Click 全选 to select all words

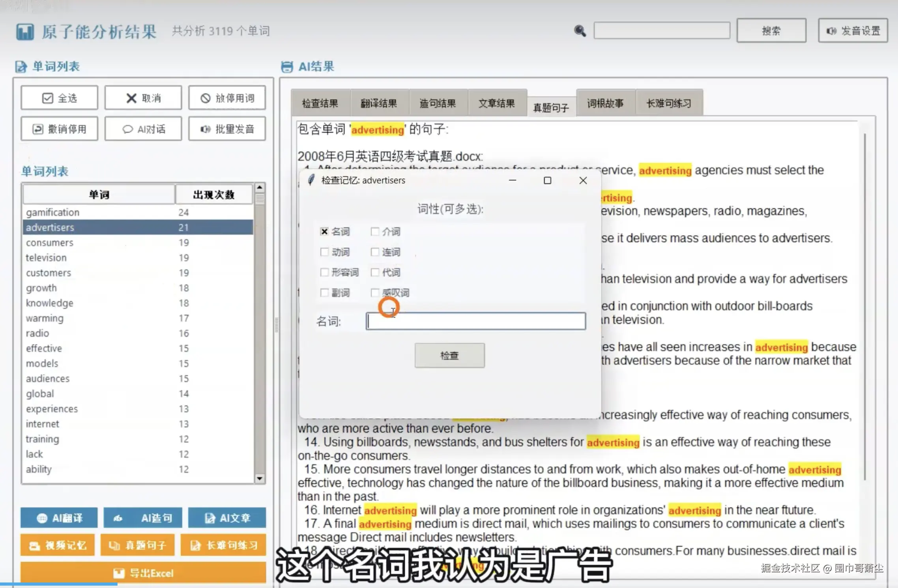click(59, 98)
